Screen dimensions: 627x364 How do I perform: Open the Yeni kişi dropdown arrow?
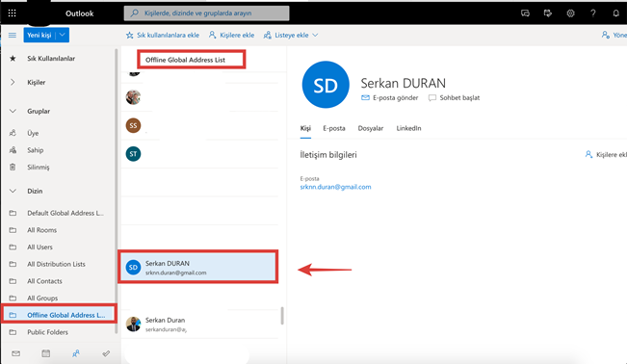[63, 36]
